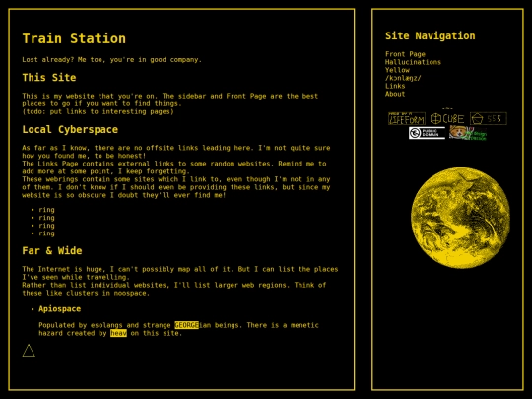Open the Apiospace web region link
This screenshot has width=532, height=399.
point(60,309)
